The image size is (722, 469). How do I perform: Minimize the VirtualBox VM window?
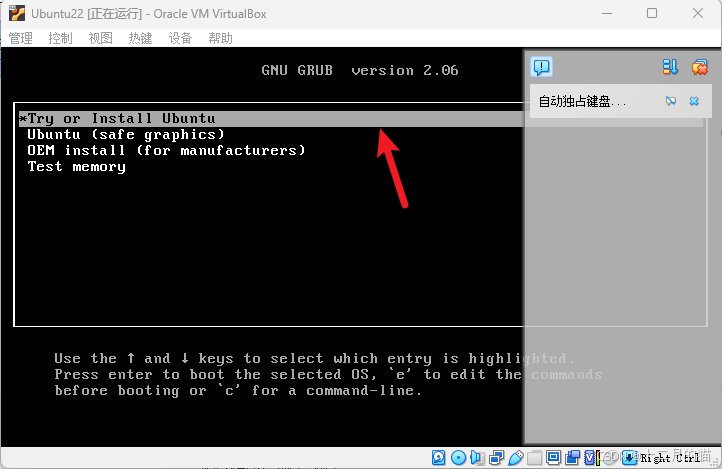607,13
